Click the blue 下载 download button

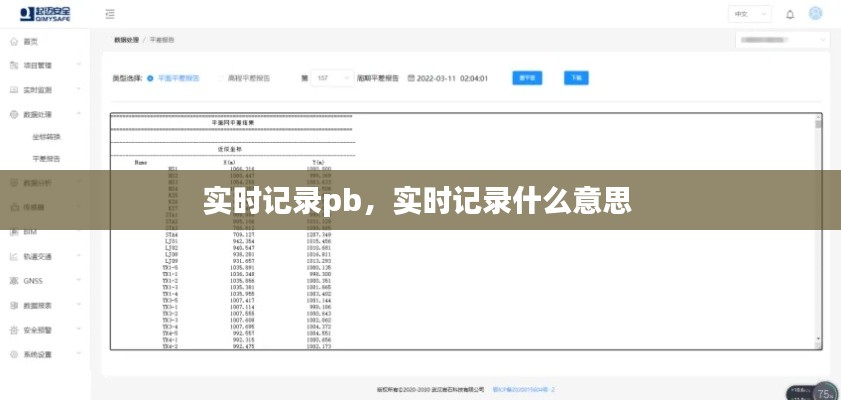point(576,77)
